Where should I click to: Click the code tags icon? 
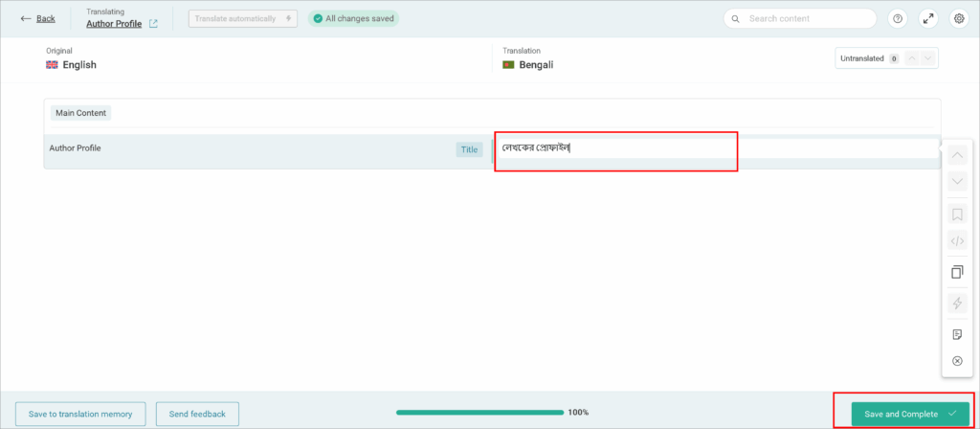tap(957, 242)
